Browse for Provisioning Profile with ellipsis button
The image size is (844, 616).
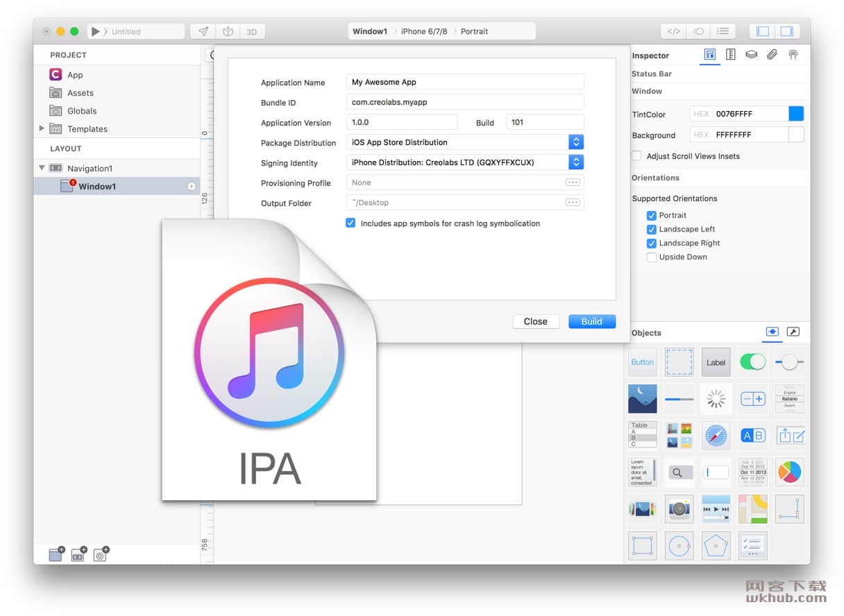[573, 182]
